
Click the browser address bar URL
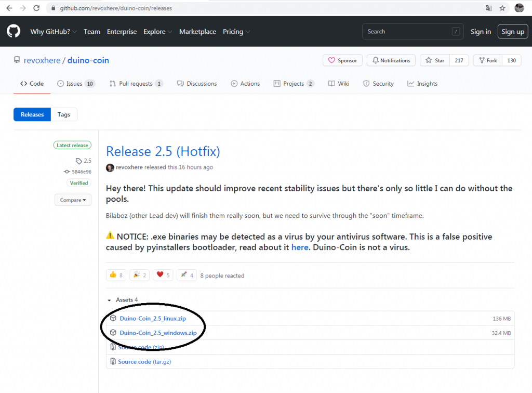coord(116,8)
